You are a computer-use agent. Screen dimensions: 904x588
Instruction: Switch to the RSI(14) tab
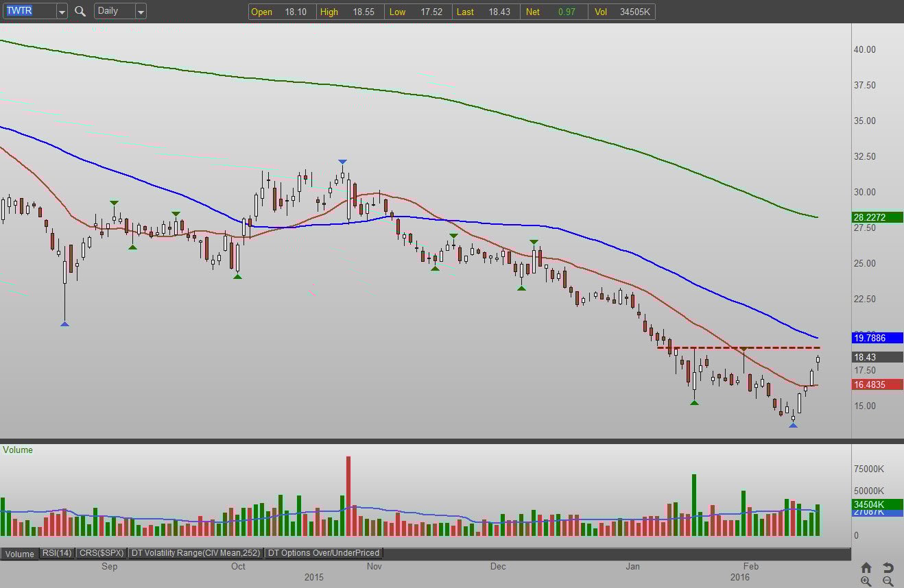(56, 553)
